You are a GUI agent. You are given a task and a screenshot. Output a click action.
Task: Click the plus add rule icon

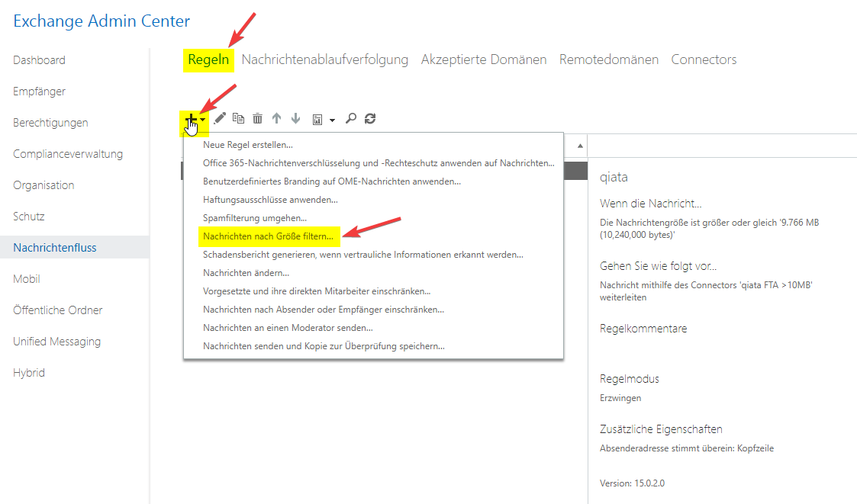[191, 118]
